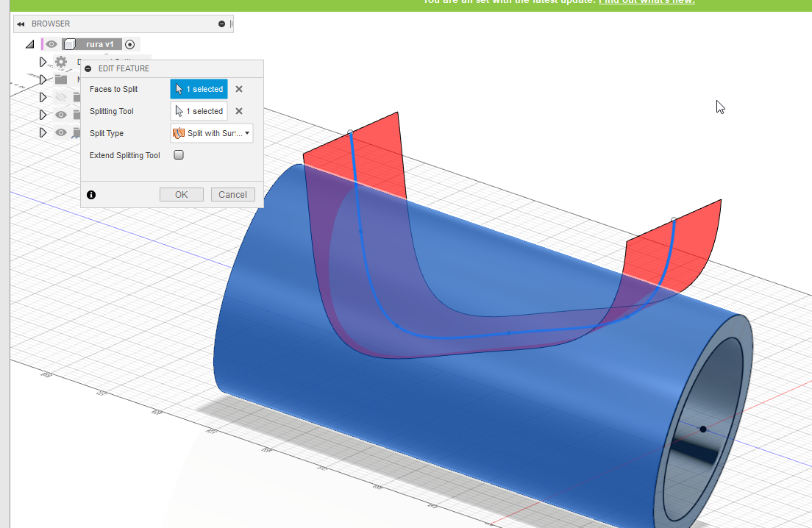Viewport: 812px width, 528px height.
Task: Cancel the edit feature dialog
Action: pyautogui.click(x=232, y=195)
